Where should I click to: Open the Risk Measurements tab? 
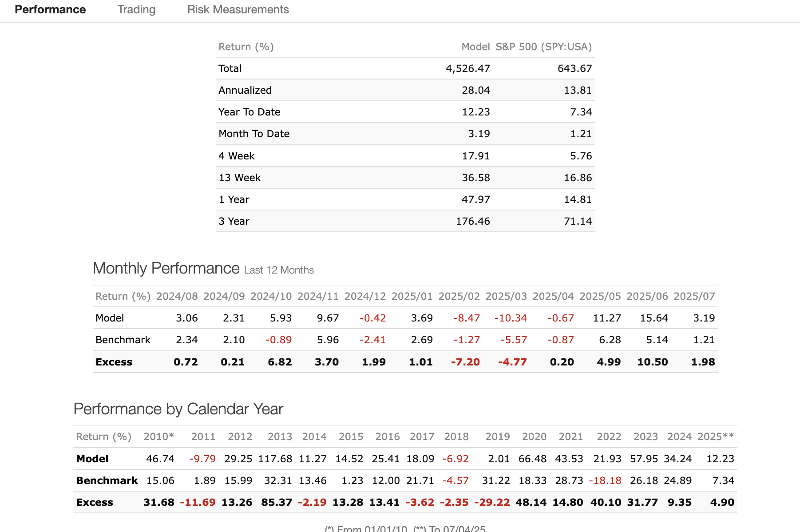[x=238, y=10]
